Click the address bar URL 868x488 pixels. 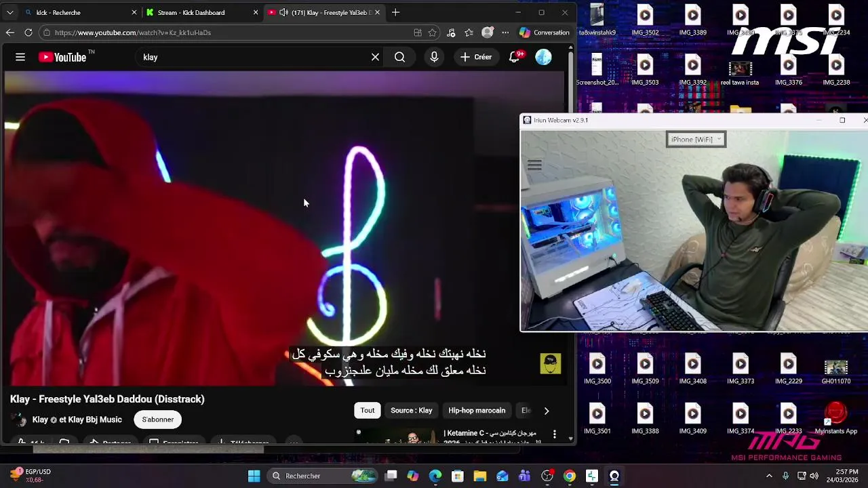133,33
